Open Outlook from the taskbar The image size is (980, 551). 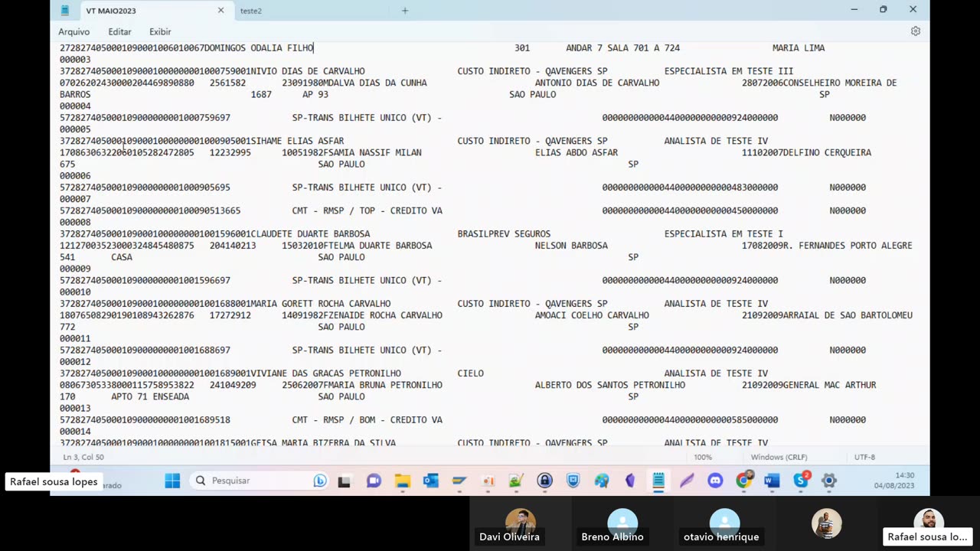click(x=430, y=481)
